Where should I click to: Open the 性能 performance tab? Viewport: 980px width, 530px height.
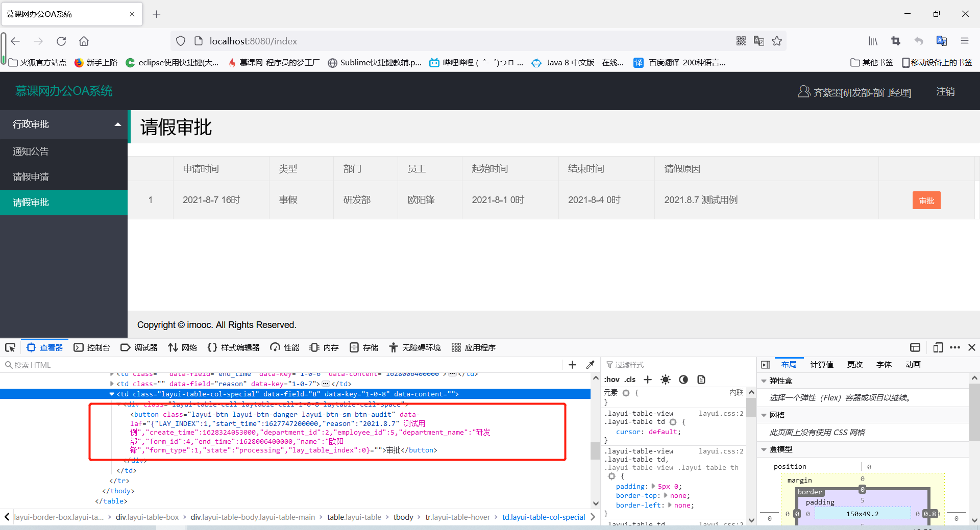(285, 347)
